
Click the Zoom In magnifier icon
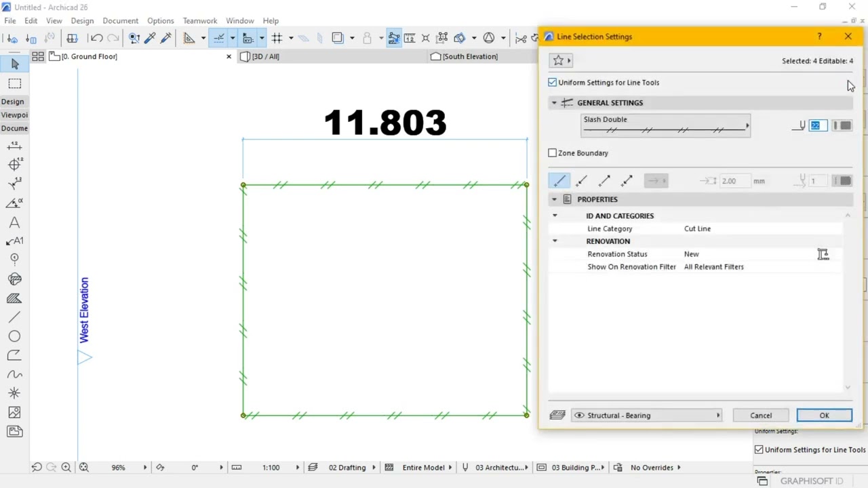click(66, 467)
